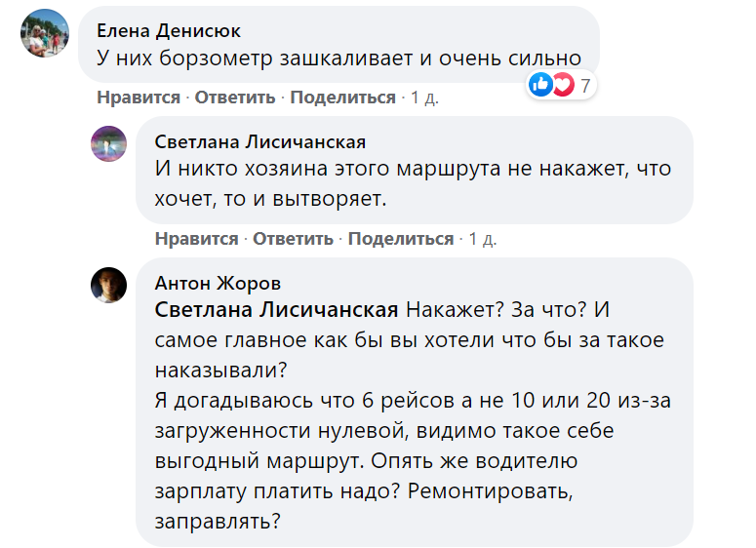The image size is (756, 548).
Task: Open the timestamp on Светлана Лисичанская's comment
Action: (483, 239)
